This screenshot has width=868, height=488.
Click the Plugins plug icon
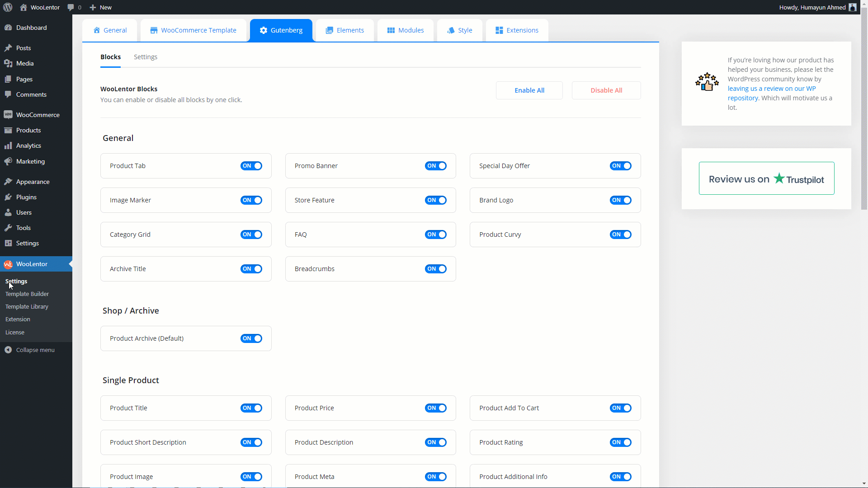[x=8, y=197]
